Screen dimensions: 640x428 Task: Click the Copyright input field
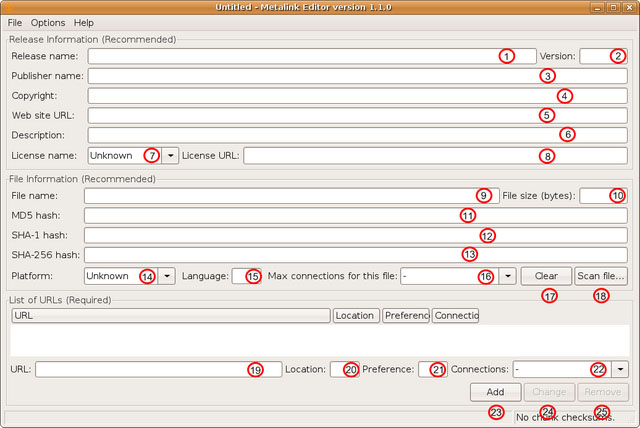click(358, 96)
